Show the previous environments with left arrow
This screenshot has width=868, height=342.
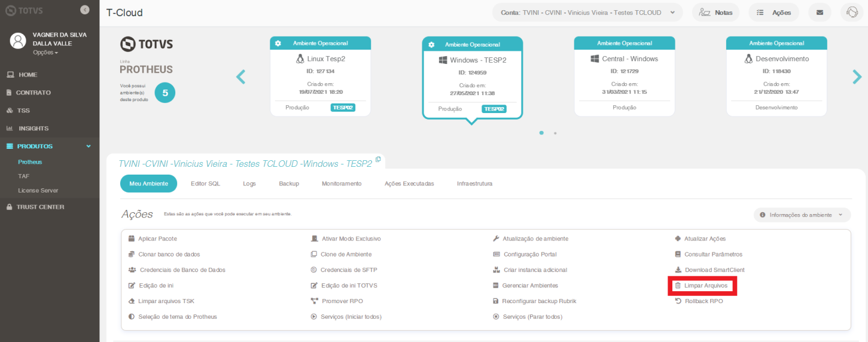pyautogui.click(x=241, y=76)
